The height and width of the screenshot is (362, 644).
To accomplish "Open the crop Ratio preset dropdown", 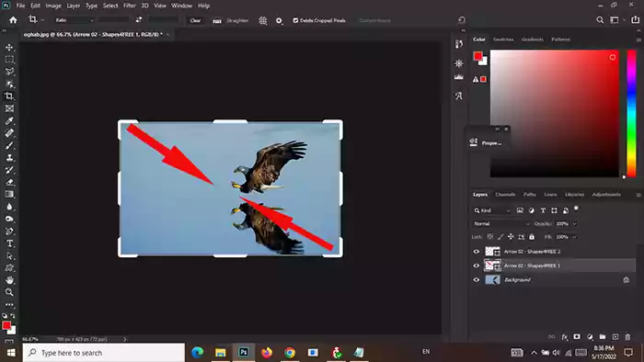I will tap(75, 20).
